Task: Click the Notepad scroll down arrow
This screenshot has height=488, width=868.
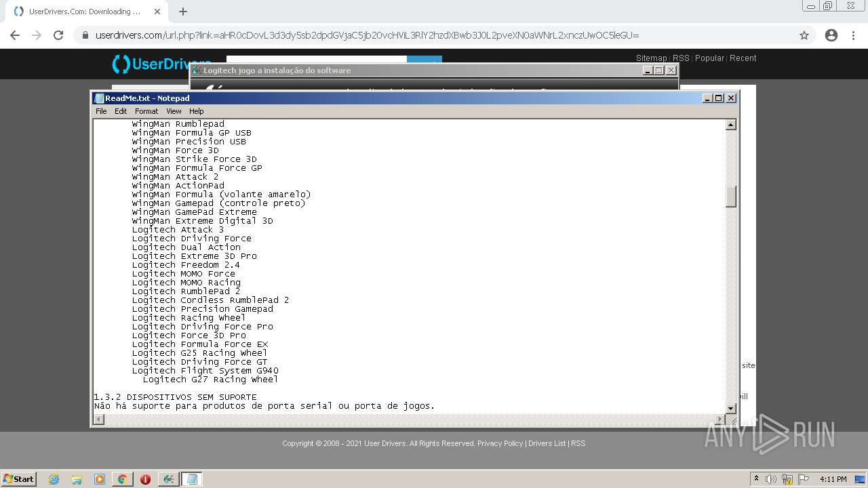Action: point(731,408)
